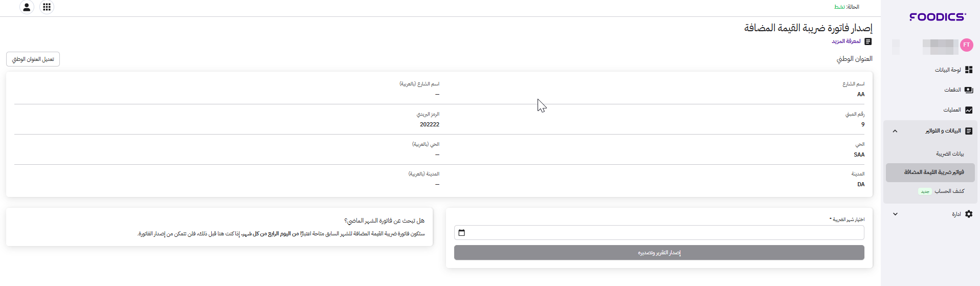Image resolution: width=980 pixels, height=286 pixels.
Task: Collapse the البيانات و الفواتير section chevron
Action: point(895,131)
